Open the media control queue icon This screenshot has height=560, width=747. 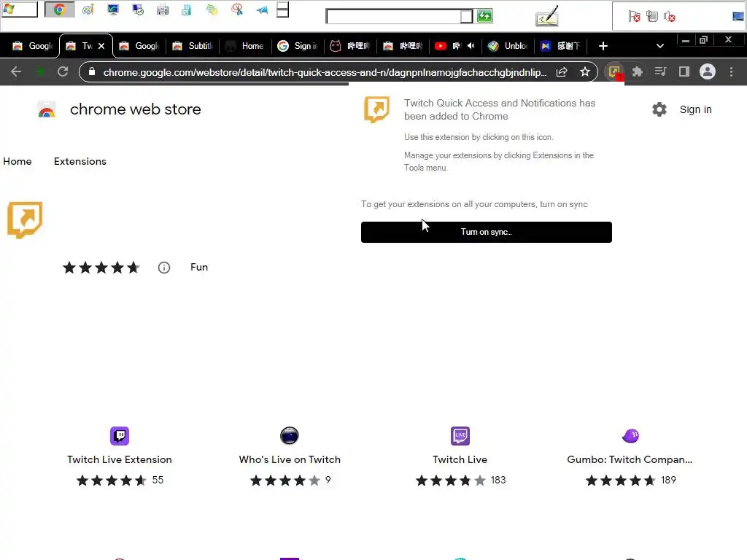click(660, 72)
